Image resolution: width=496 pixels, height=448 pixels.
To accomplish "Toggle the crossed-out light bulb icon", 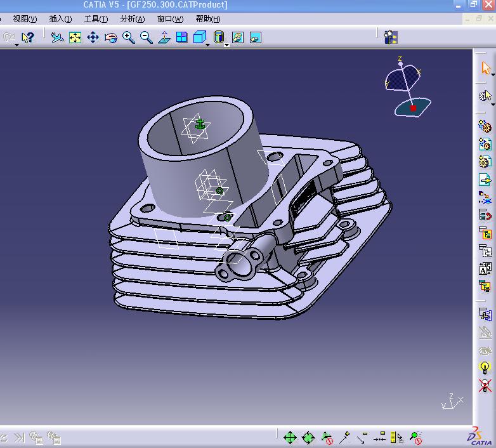I will [485, 386].
